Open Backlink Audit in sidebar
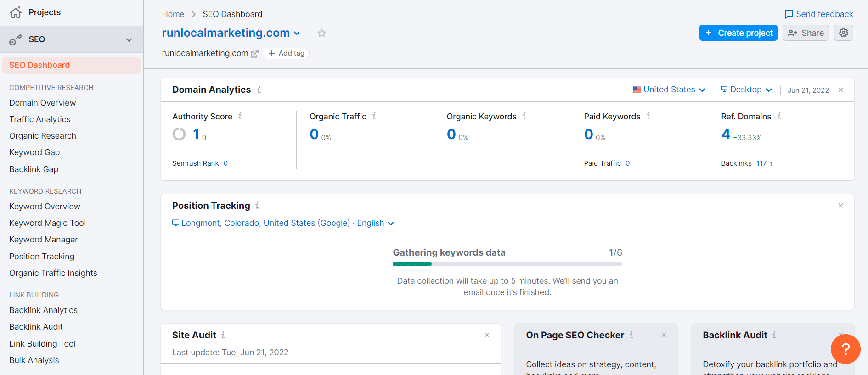The width and height of the screenshot is (868, 375). tap(36, 327)
